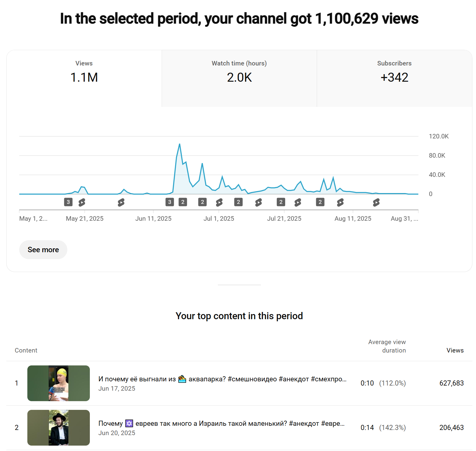Click the last "2" badge on the timeline
This screenshot has height=451, width=476.
pyautogui.click(x=320, y=202)
